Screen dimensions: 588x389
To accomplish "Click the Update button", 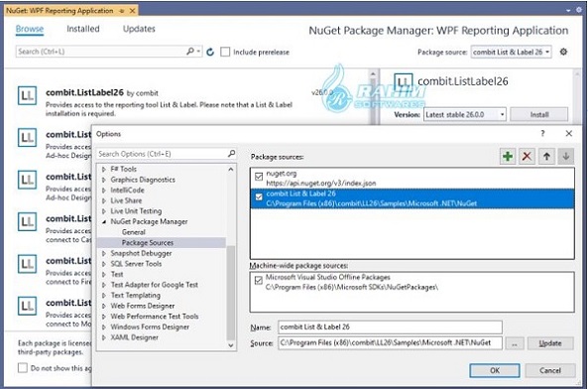I will pos(550,343).
